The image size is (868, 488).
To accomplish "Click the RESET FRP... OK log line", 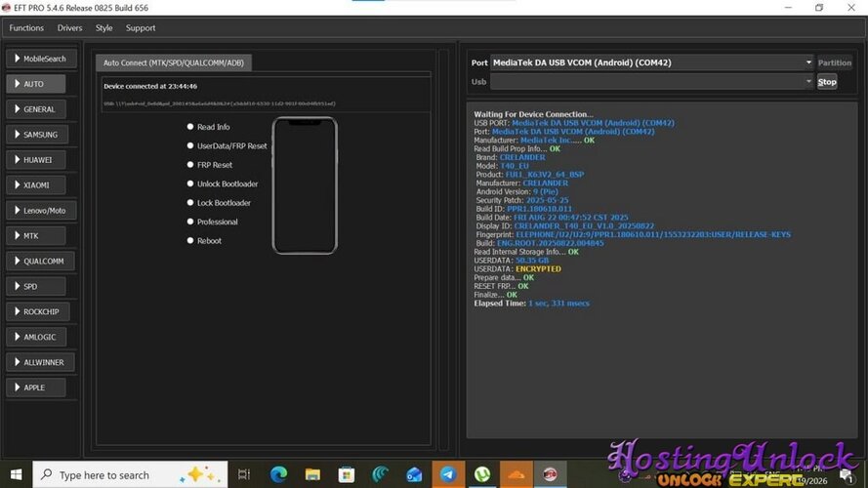I will (x=501, y=286).
